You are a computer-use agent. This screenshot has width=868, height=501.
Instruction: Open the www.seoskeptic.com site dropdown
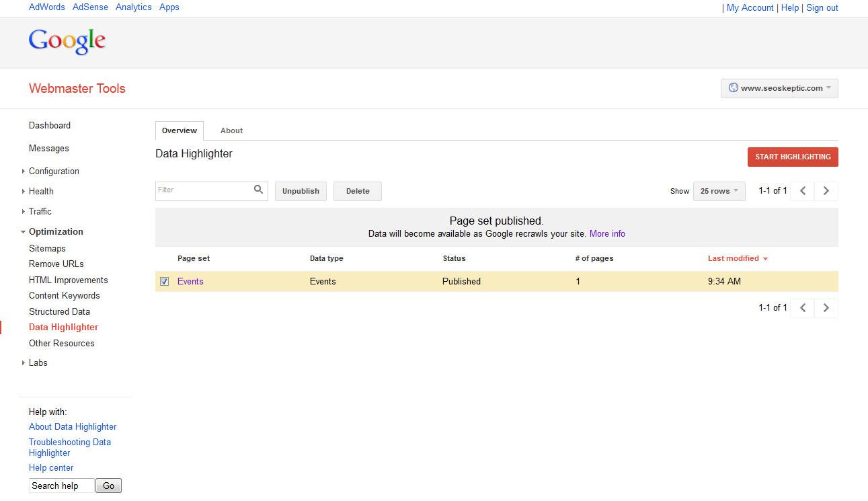(x=779, y=88)
